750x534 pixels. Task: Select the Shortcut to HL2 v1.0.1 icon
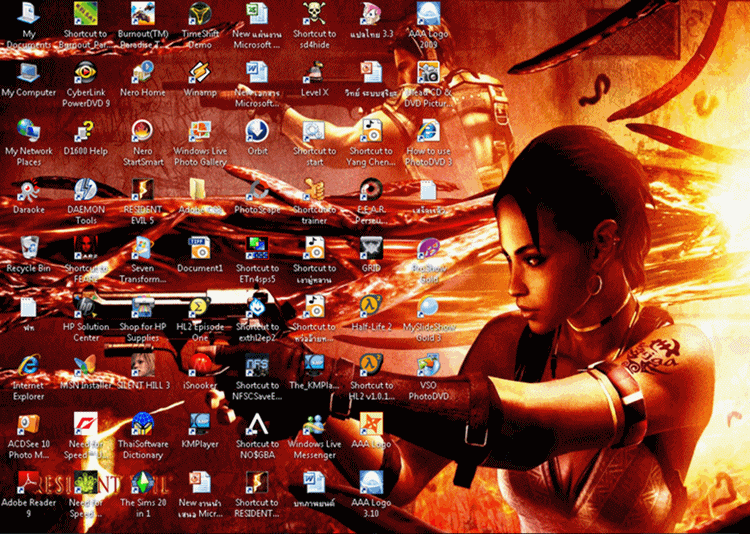pyautogui.click(x=372, y=365)
